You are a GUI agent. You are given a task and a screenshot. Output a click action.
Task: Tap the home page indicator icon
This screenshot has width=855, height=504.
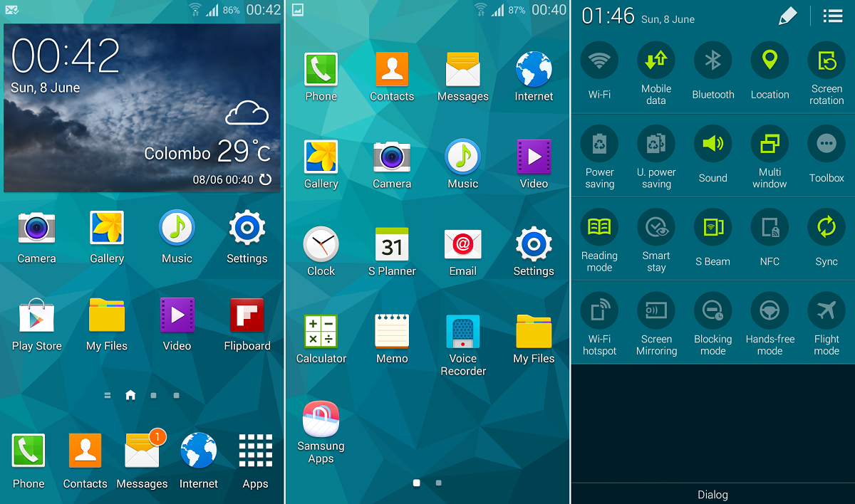pyautogui.click(x=130, y=395)
